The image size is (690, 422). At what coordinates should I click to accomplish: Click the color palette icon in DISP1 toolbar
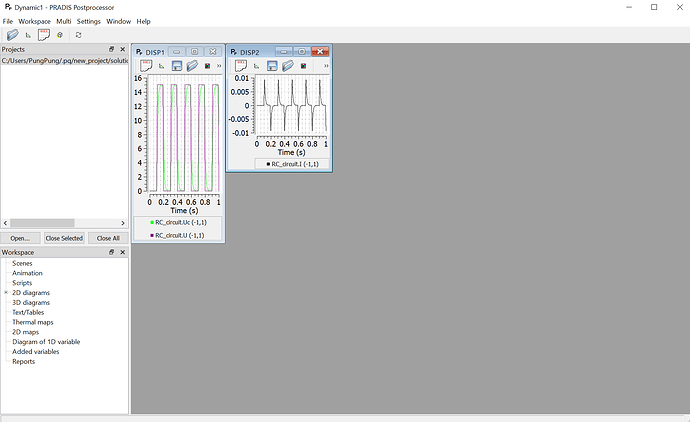tap(207, 66)
